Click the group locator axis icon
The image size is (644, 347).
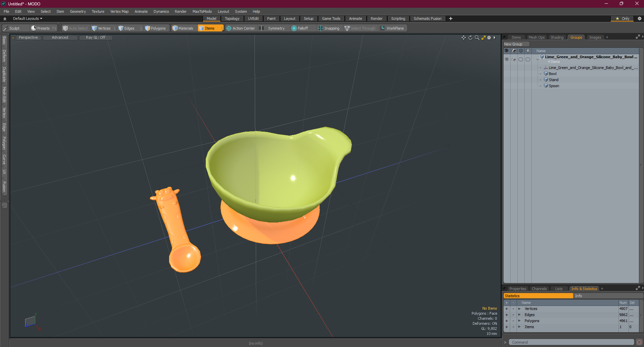(546, 68)
